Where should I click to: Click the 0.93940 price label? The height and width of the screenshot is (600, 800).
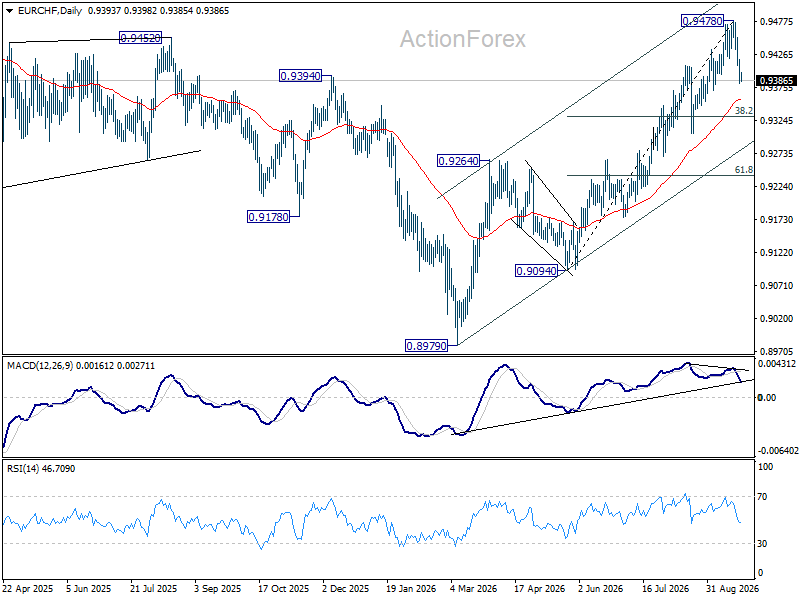301,76
